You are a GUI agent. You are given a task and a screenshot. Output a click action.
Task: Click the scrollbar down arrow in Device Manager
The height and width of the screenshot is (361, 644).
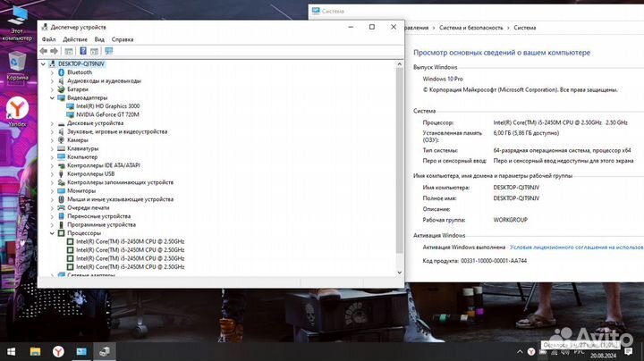(399, 273)
